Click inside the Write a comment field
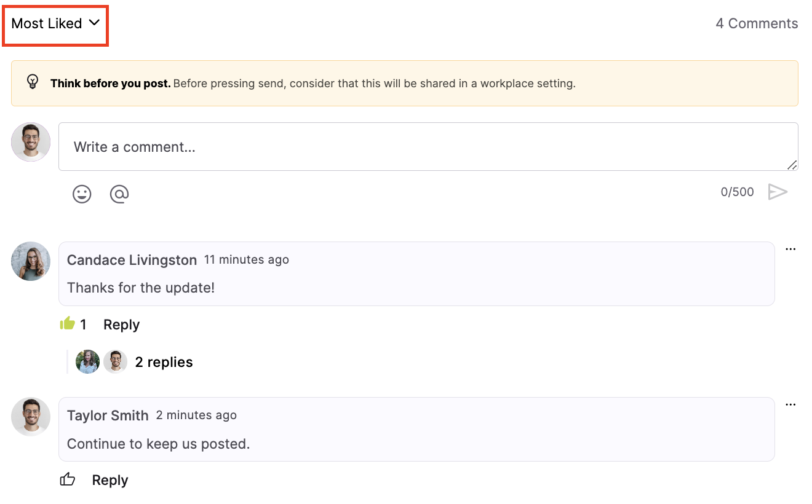Image resolution: width=812 pixels, height=504 pixels. 428,146
